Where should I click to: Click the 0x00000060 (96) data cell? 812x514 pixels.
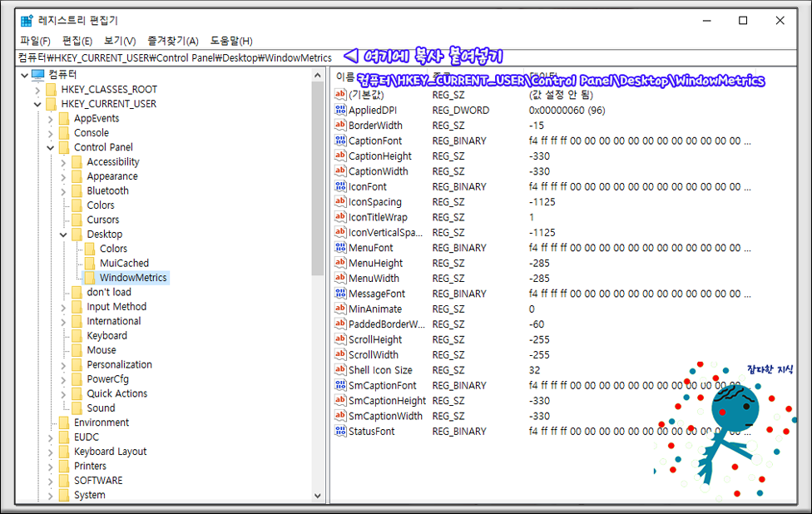pyautogui.click(x=567, y=110)
